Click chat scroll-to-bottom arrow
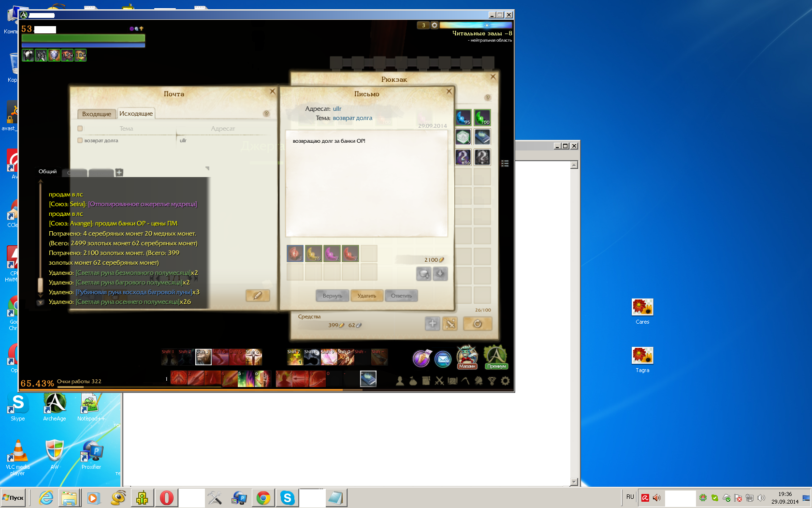This screenshot has height=508, width=812. point(41,302)
